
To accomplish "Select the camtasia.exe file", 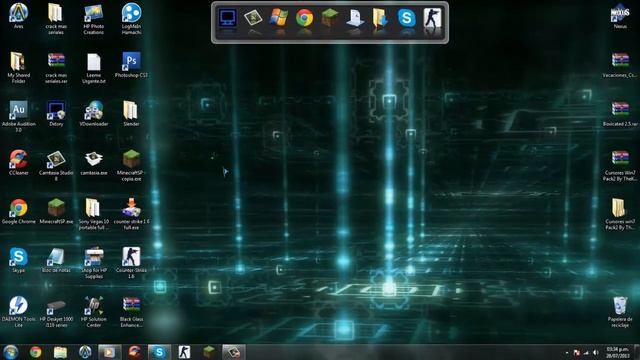I will (93, 162).
